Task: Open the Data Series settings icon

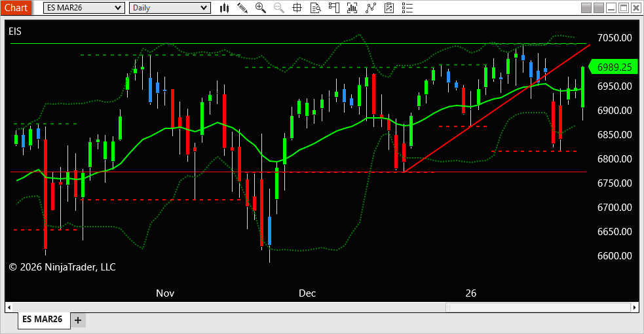Action: pyautogui.click(x=352, y=8)
